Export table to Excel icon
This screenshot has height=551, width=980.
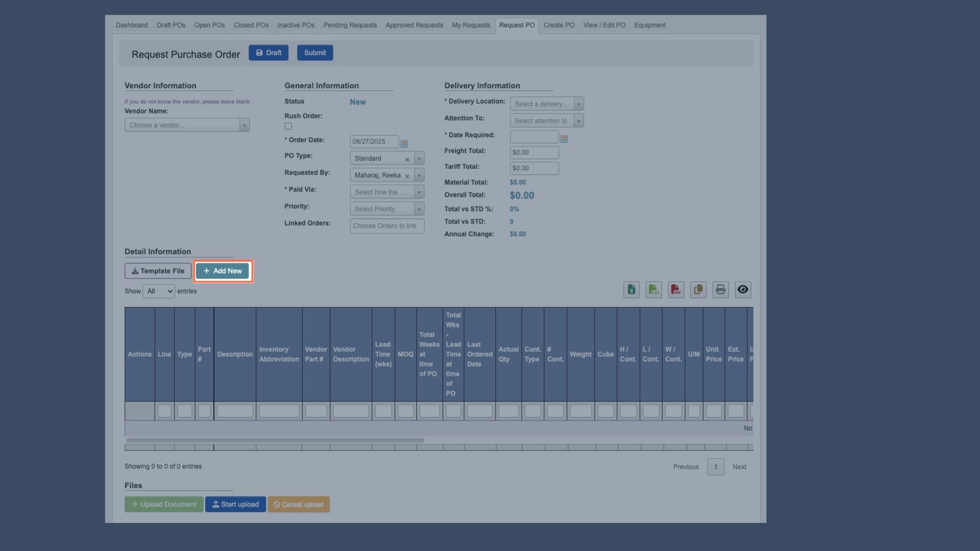coord(631,290)
